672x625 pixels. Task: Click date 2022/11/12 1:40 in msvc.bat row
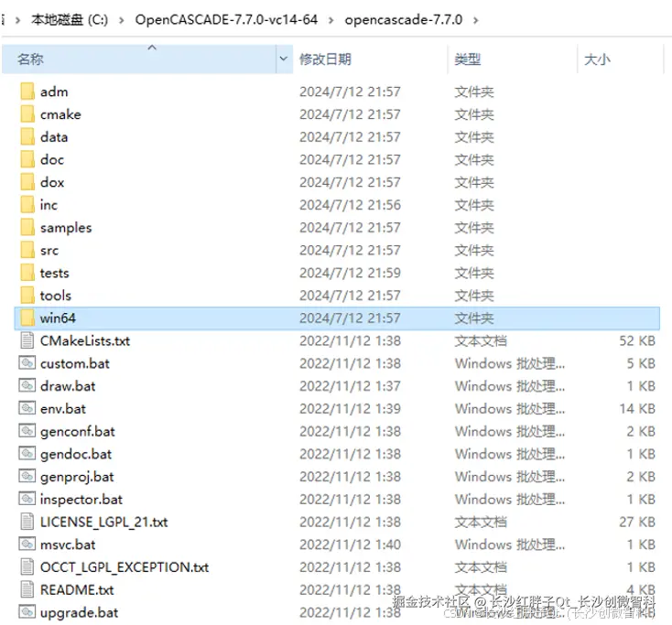click(350, 544)
